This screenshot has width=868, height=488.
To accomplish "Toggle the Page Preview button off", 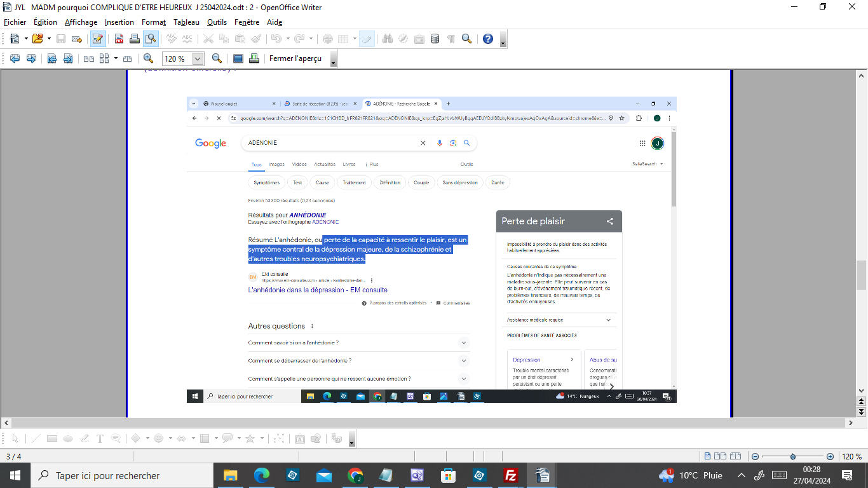I will click(x=150, y=39).
